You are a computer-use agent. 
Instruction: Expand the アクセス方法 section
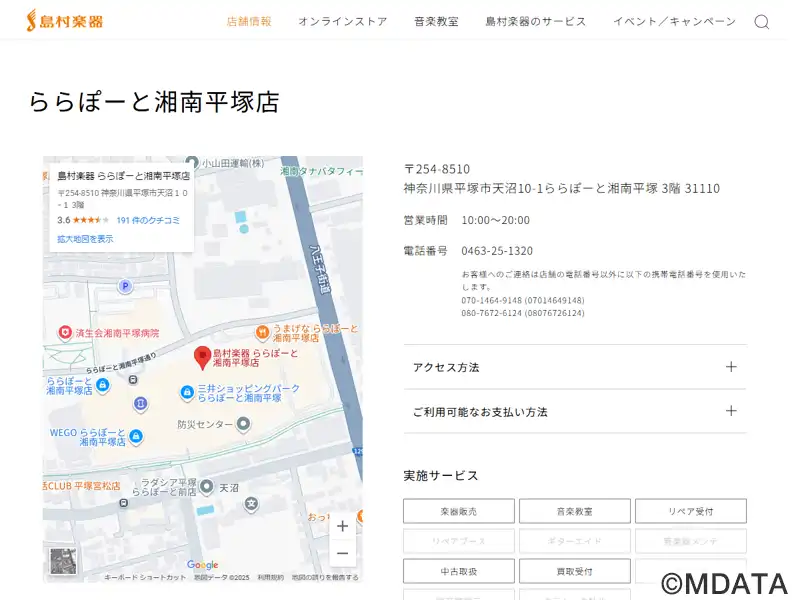point(574,367)
